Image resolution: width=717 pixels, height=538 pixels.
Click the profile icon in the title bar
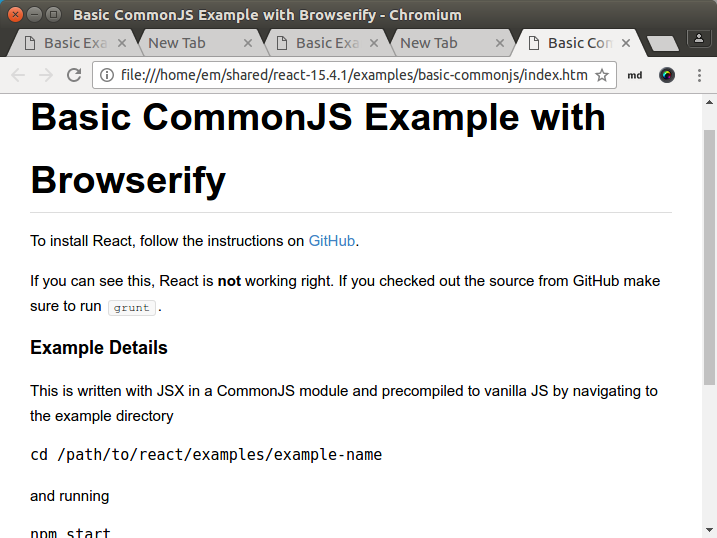(x=698, y=39)
